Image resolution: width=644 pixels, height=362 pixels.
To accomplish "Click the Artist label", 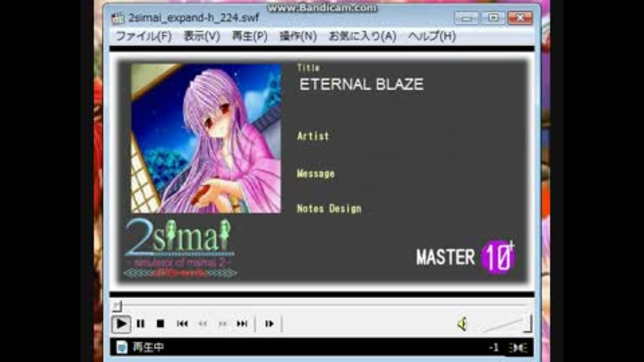I will click(313, 136).
